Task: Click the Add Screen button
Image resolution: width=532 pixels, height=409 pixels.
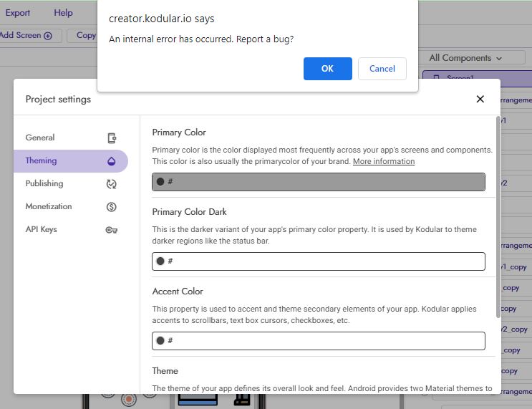Action: (26, 35)
